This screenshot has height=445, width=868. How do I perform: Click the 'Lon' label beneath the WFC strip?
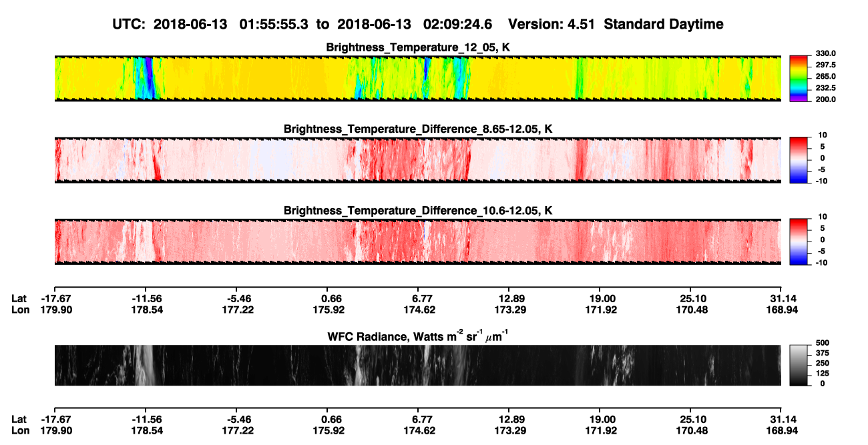pos(20,432)
